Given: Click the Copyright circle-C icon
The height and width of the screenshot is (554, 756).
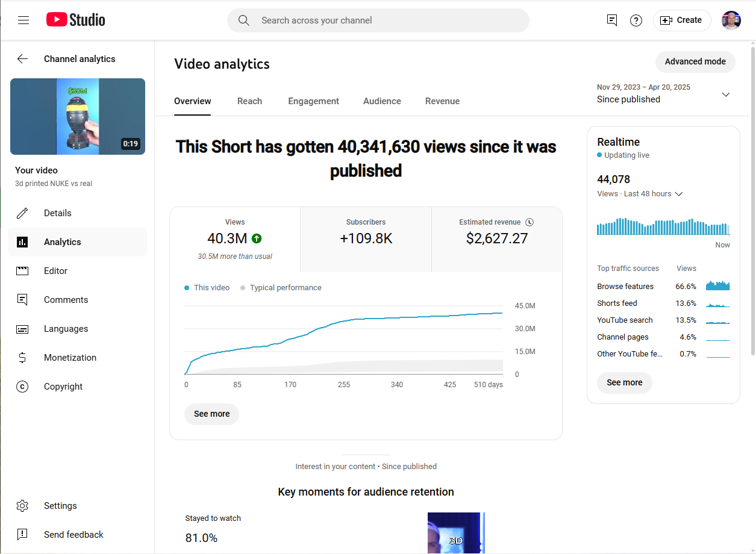Looking at the screenshot, I should pos(22,387).
